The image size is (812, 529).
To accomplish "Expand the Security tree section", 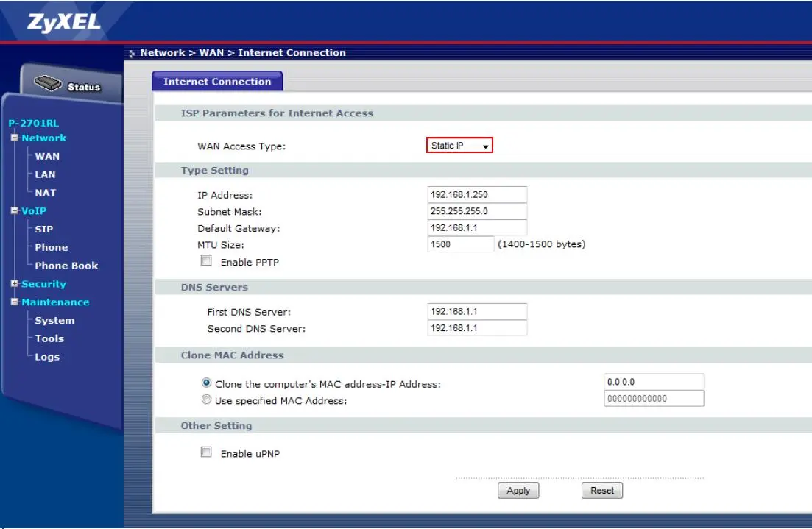I will tap(15, 284).
